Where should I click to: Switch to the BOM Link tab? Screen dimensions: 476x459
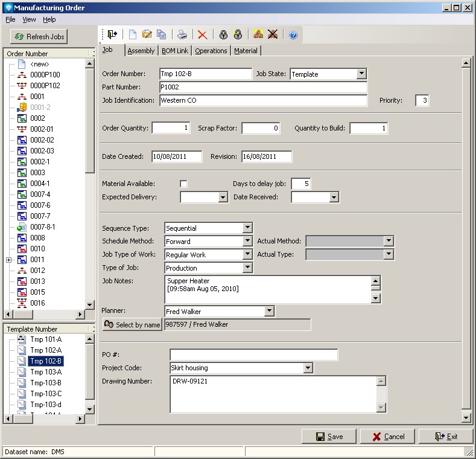click(x=175, y=51)
